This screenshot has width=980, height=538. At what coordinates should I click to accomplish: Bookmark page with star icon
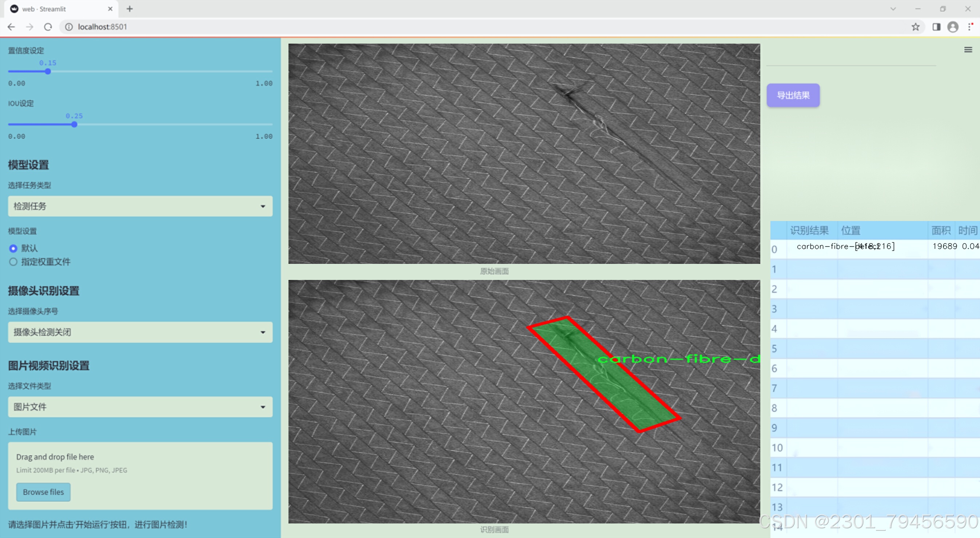pos(915,27)
